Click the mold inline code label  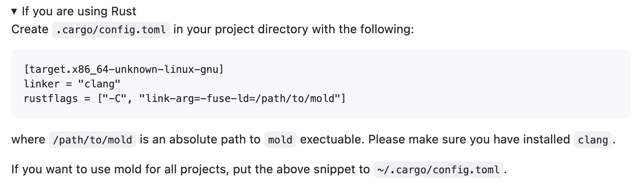(280, 140)
